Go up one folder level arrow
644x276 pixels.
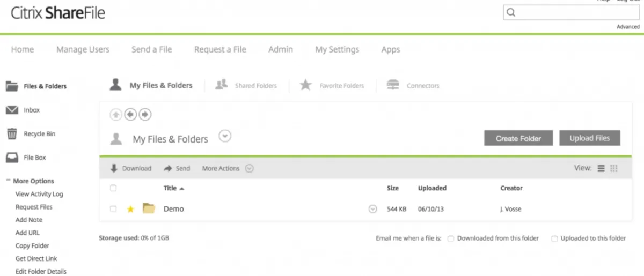116,114
